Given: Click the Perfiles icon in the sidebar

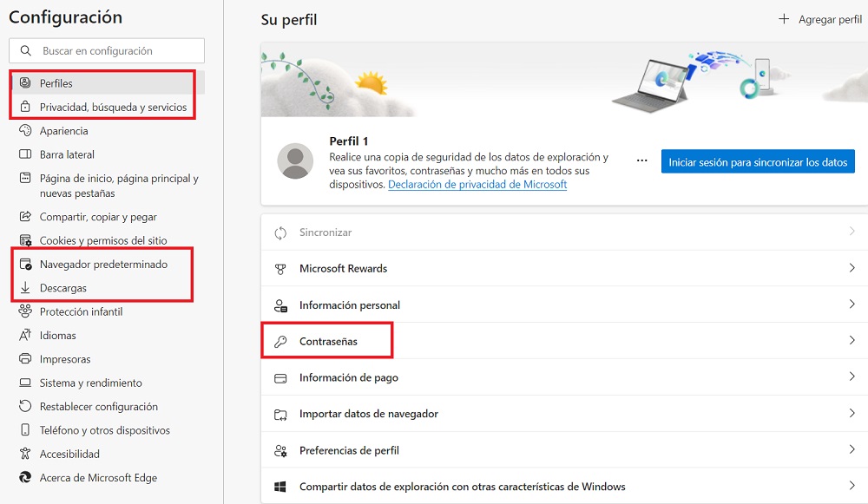Looking at the screenshot, I should point(25,83).
